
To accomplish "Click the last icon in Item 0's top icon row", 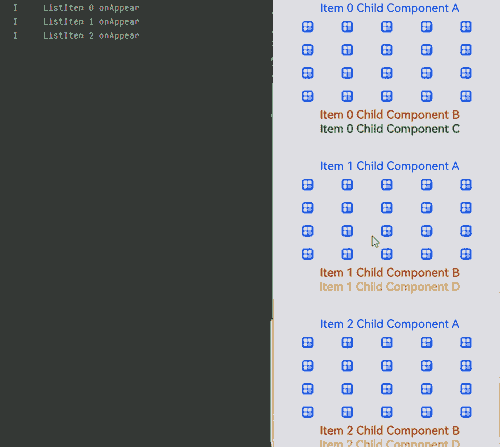I will point(466,27).
